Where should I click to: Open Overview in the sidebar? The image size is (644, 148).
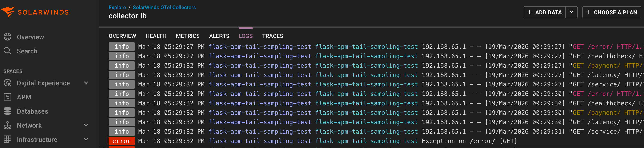(x=30, y=37)
